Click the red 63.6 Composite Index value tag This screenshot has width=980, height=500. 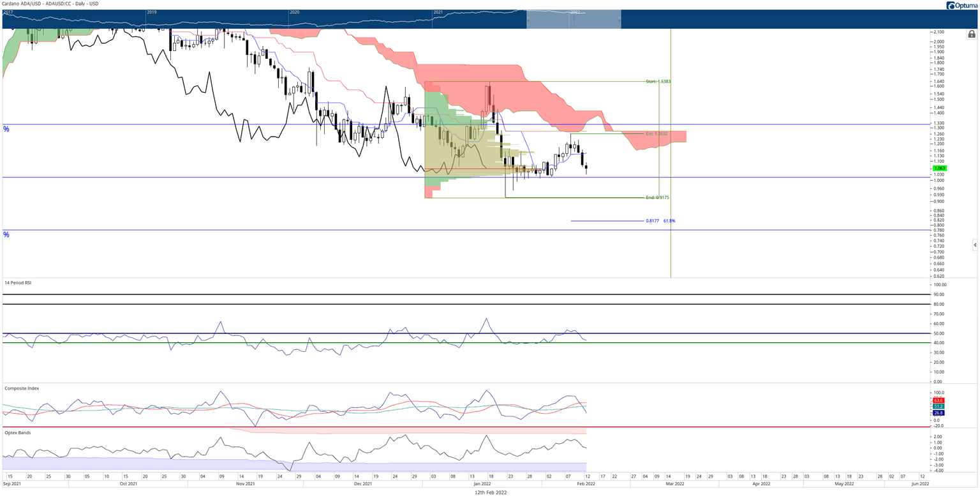click(939, 400)
